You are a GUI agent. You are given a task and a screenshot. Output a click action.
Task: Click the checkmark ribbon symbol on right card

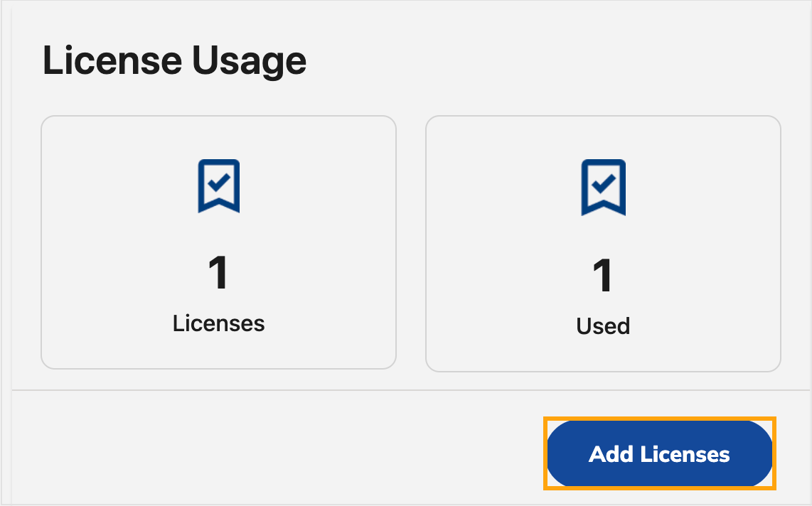(603, 187)
